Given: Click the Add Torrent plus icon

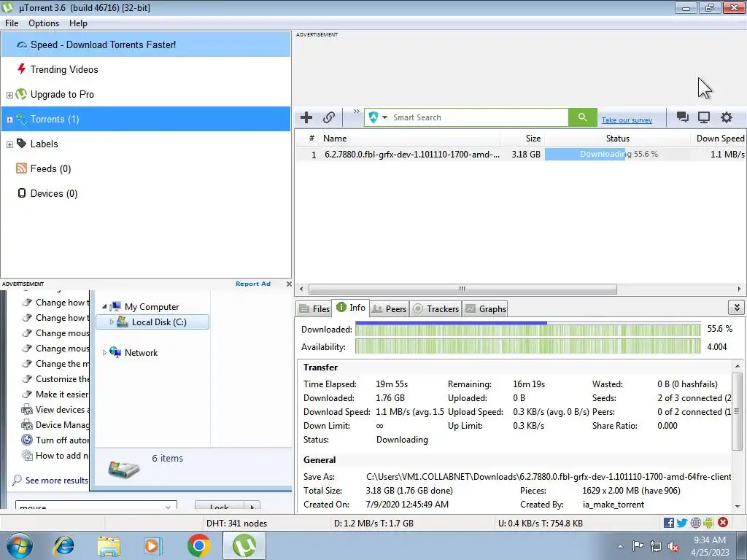Looking at the screenshot, I should 306,117.
